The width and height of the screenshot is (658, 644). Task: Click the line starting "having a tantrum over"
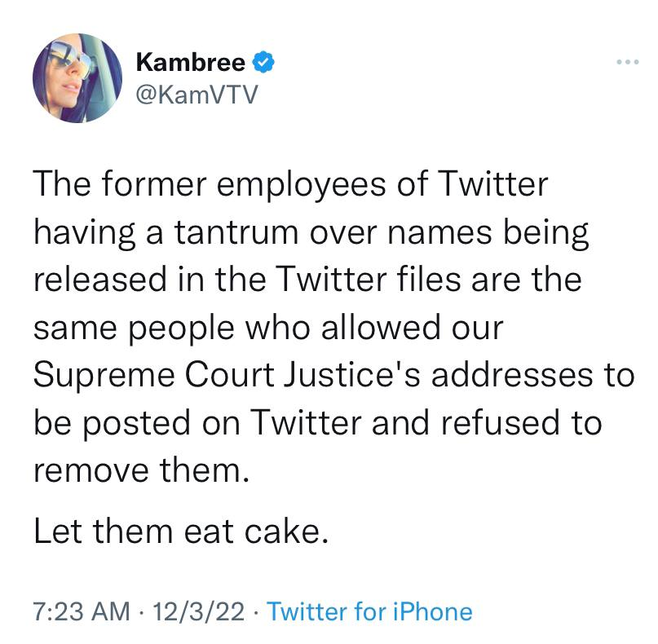[x=310, y=234]
